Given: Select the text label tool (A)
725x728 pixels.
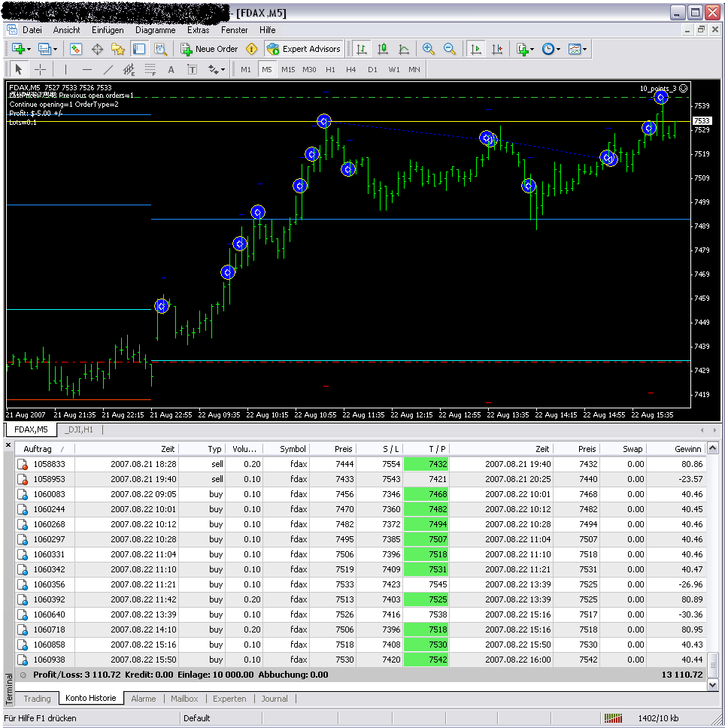Looking at the screenshot, I should tap(171, 70).
